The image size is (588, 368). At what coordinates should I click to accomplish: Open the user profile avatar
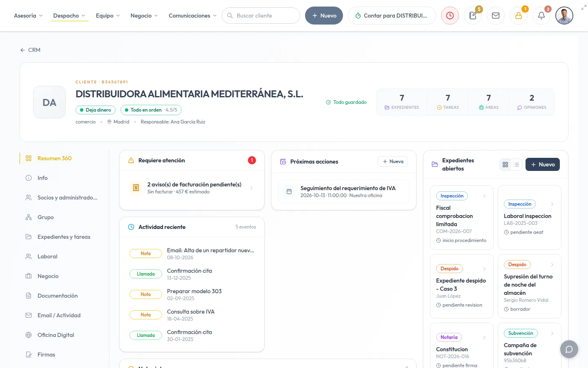(564, 16)
